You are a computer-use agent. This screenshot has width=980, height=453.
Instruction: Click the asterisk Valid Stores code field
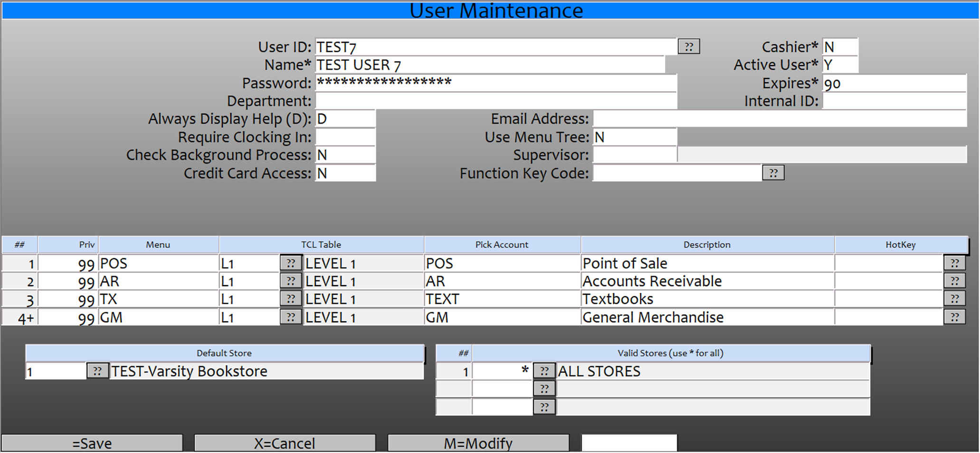click(502, 371)
